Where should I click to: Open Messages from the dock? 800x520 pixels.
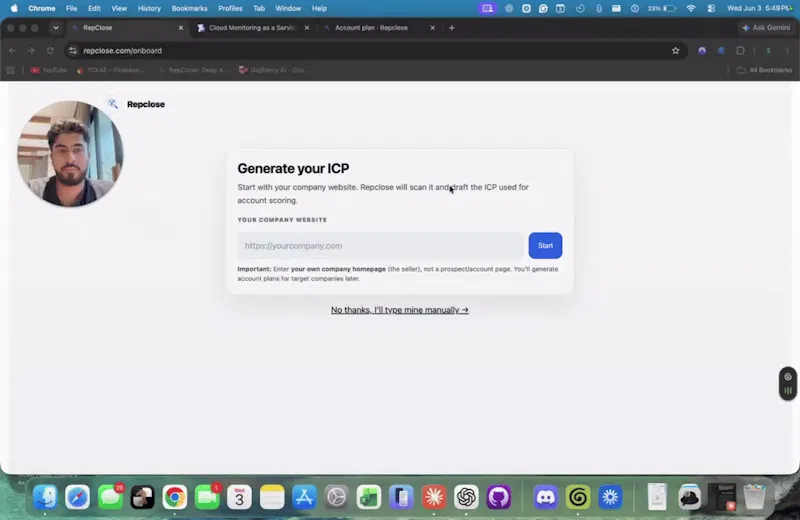(x=110, y=497)
